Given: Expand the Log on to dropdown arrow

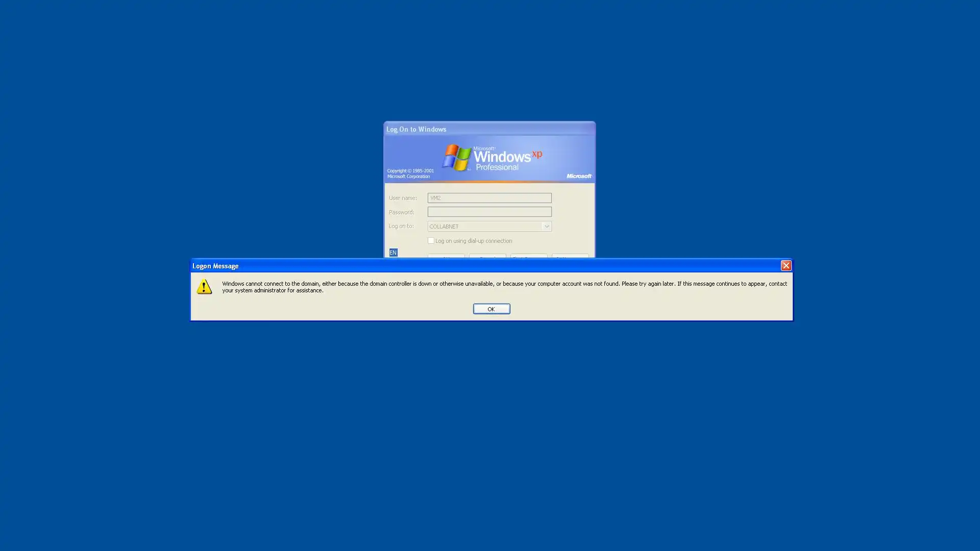Looking at the screenshot, I should [x=546, y=227].
